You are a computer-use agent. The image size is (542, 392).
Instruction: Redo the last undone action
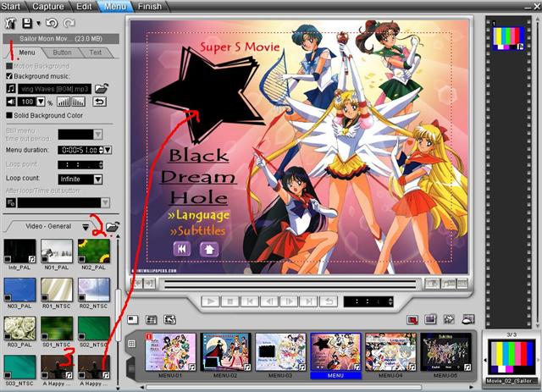coord(69,23)
